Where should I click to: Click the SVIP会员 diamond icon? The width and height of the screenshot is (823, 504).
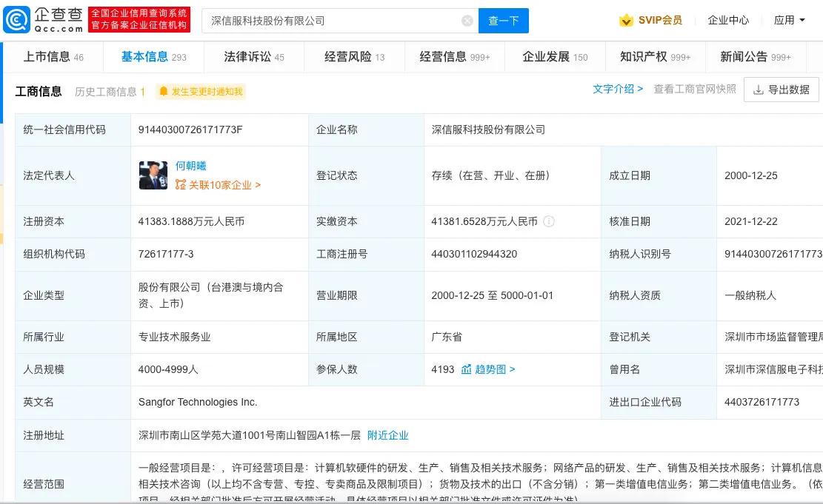pyautogui.click(x=624, y=21)
